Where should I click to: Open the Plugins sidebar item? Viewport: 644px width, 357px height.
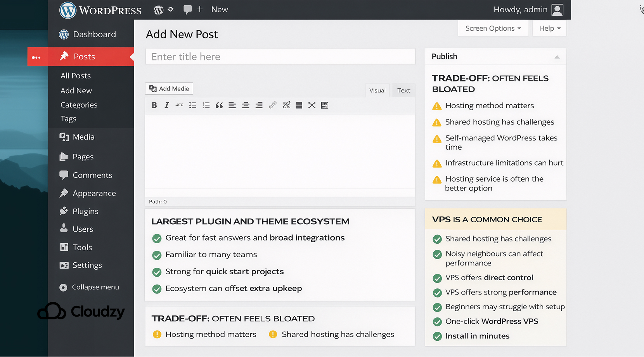(85, 211)
